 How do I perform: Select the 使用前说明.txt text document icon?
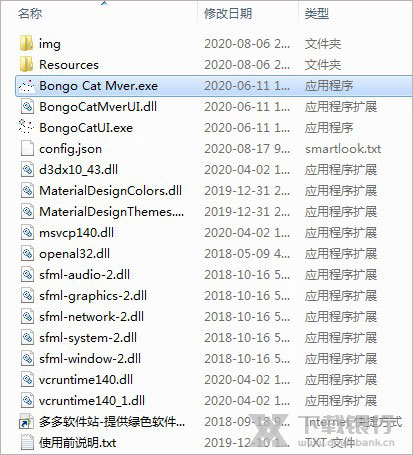[27, 443]
